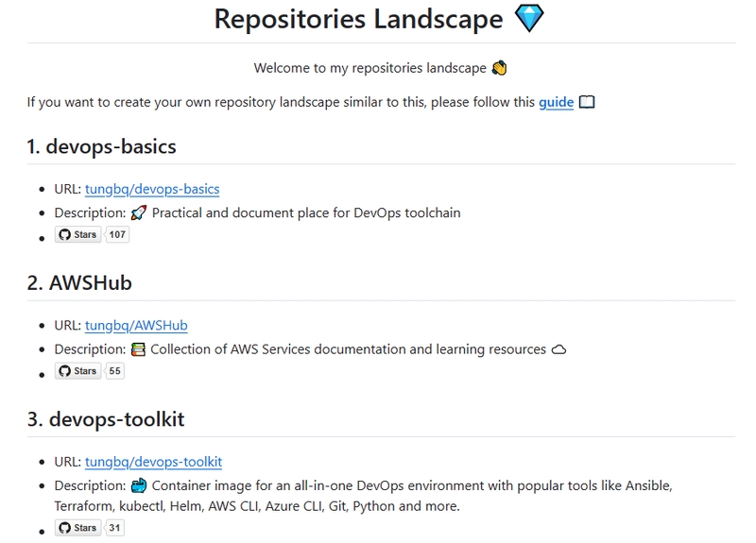Click 'Welcome to my repositories landscape' text
756x543 pixels.
coord(370,68)
